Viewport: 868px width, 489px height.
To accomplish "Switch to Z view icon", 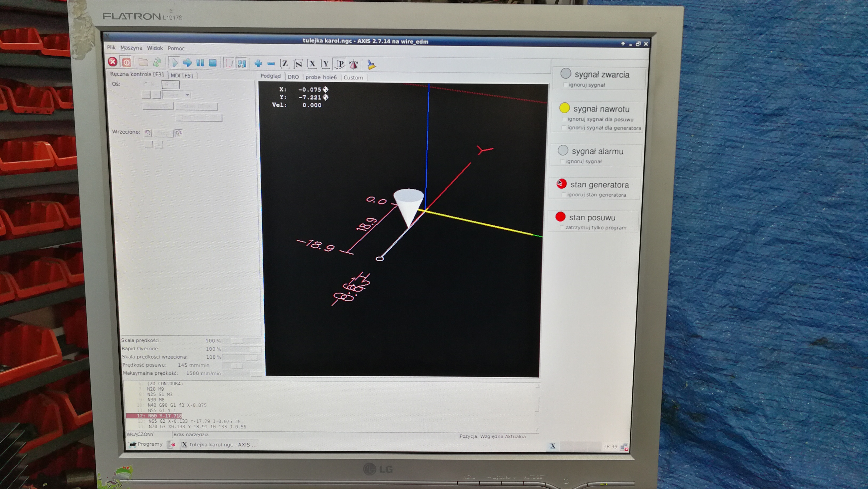I will pyautogui.click(x=285, y=64).
